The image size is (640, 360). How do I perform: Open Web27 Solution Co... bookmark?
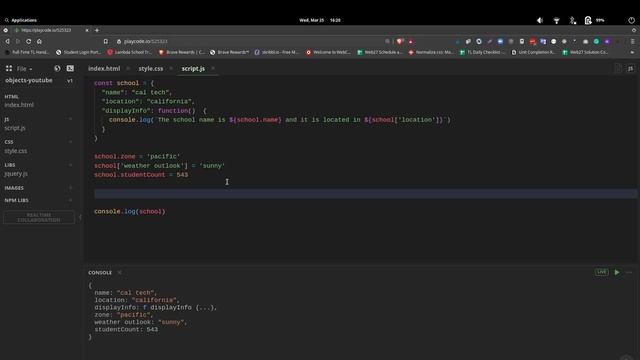[585, 52]
